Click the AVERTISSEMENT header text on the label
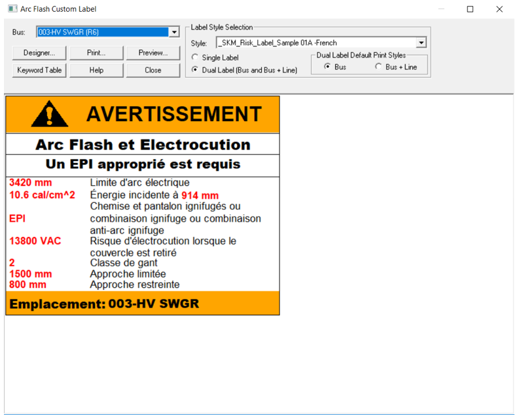 (173, 114)
